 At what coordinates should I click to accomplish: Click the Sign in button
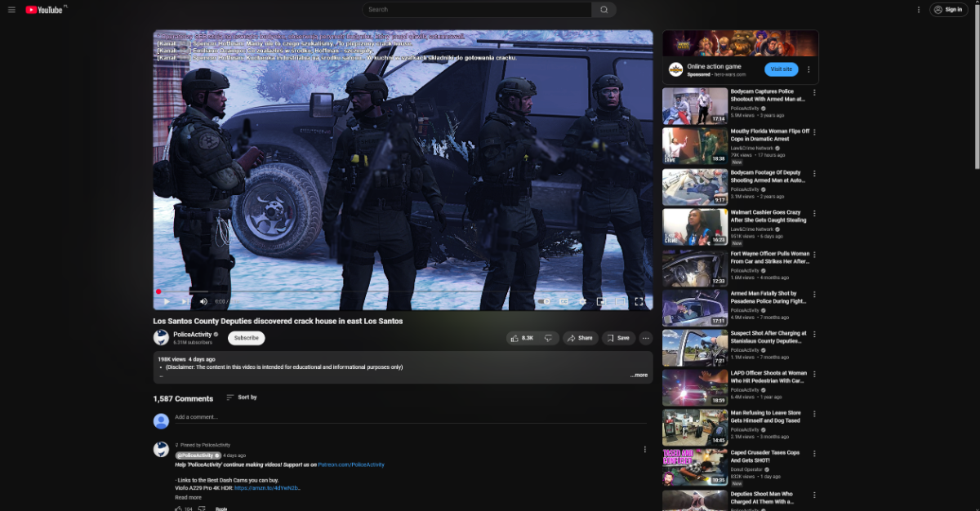click(949, 10)
